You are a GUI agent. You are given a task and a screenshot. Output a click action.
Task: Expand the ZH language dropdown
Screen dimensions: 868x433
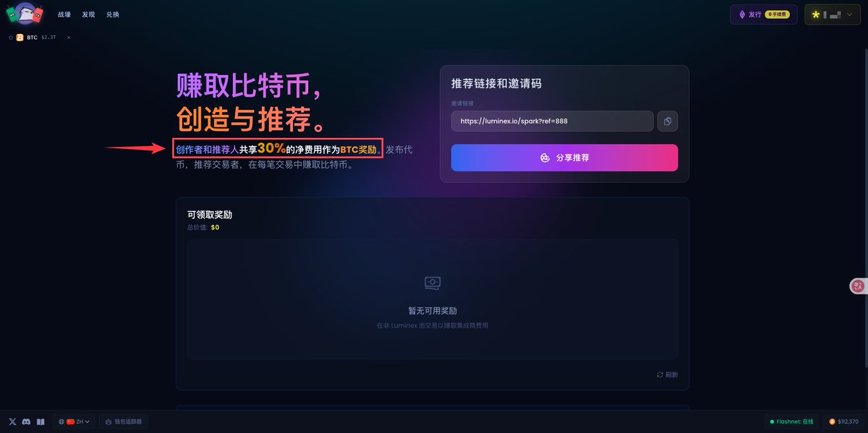(74, 421)
